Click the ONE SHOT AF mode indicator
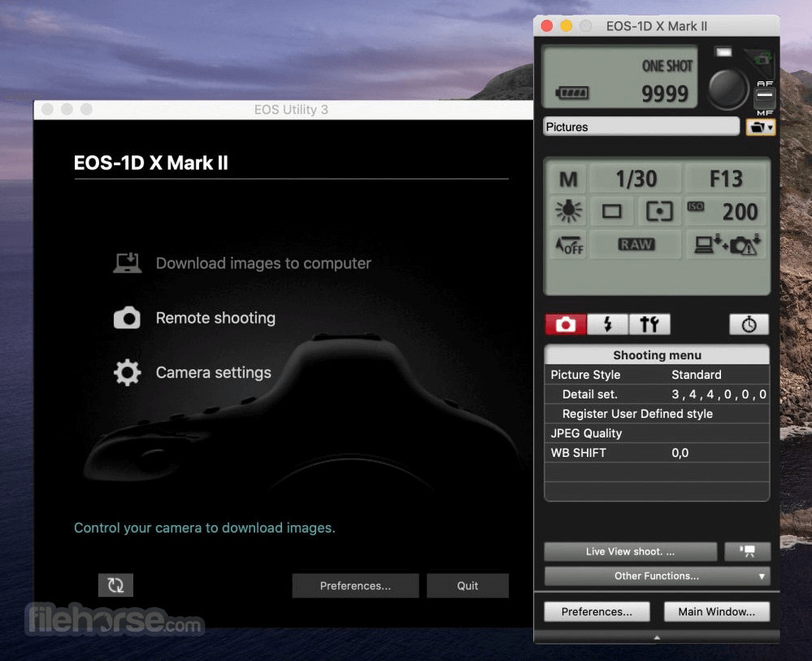 pos(667,66)
